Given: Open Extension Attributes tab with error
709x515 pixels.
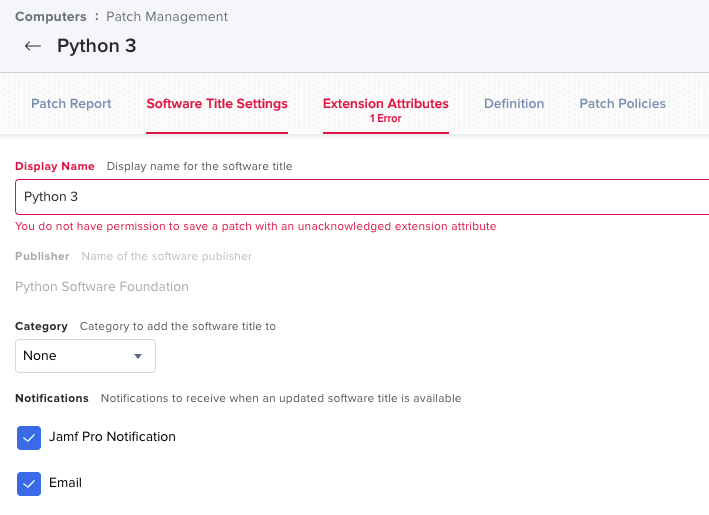Looking at the screenshot, I should (386, 110).
